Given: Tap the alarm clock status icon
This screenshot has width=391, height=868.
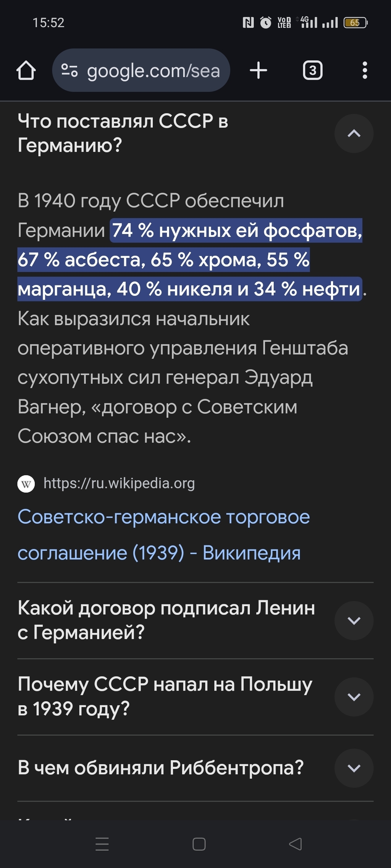Looking at the screenshot, I should 266,23.
